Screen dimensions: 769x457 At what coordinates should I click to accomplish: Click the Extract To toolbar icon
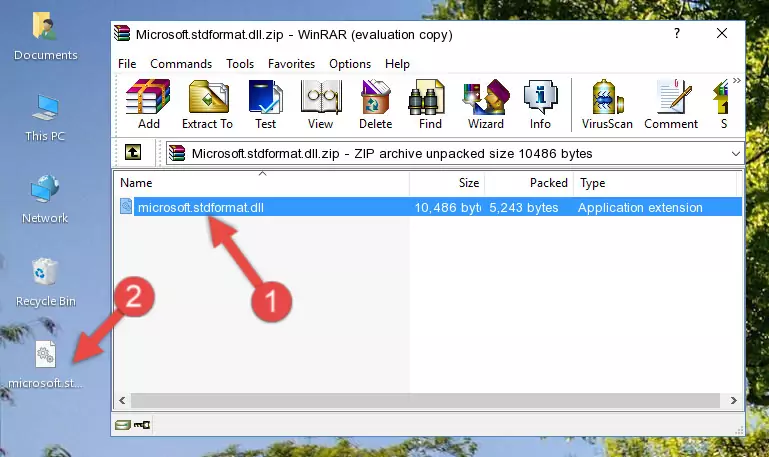(207, 104)
